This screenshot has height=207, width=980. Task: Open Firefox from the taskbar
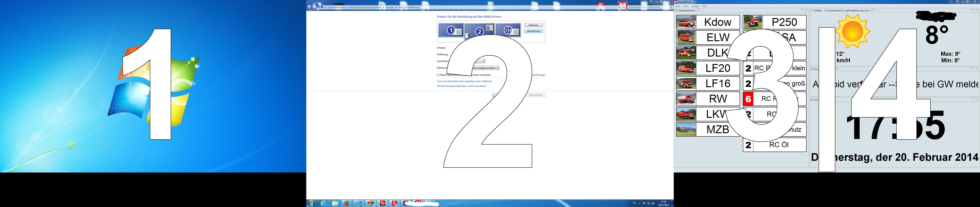[347, 203]
